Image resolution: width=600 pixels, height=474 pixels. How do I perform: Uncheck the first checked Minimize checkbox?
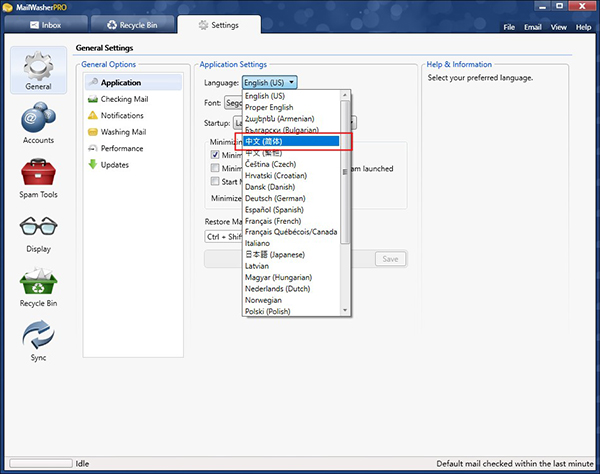[215, 155]
